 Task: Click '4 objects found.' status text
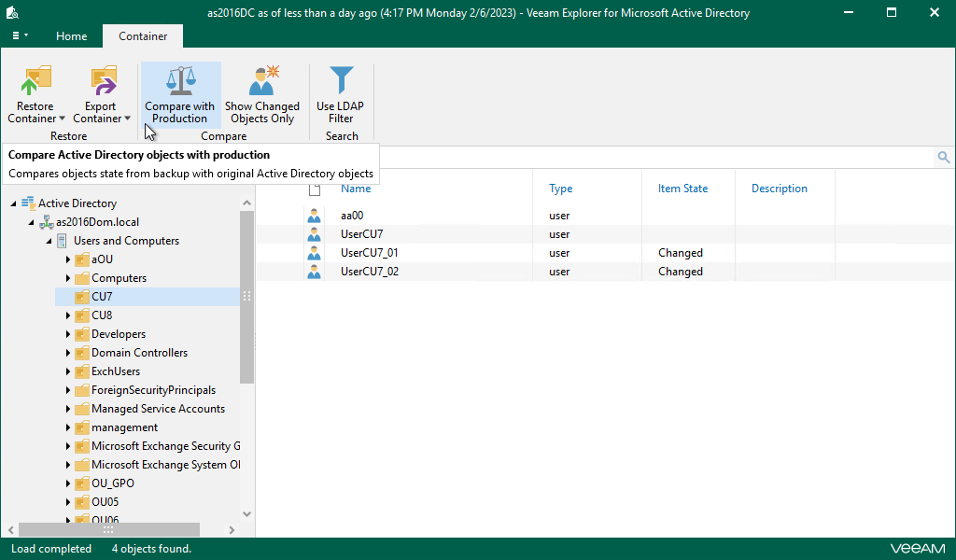point(152,549)
